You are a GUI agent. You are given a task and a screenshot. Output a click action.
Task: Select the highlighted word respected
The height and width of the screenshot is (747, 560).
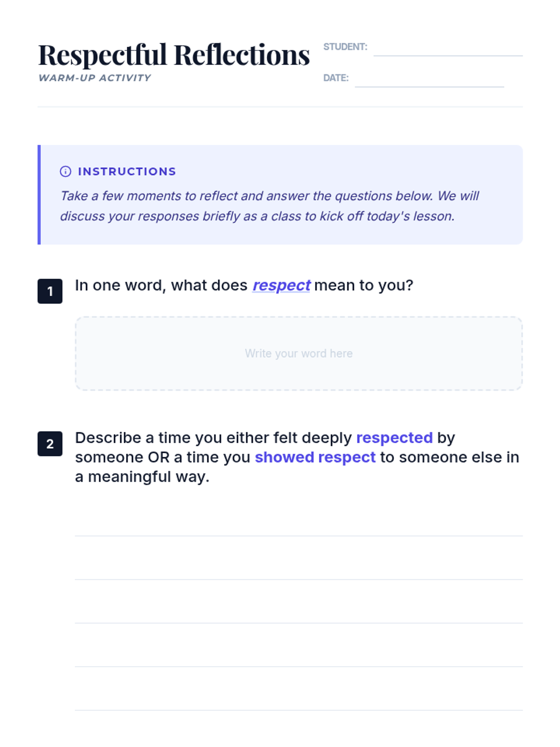[394, 437]
